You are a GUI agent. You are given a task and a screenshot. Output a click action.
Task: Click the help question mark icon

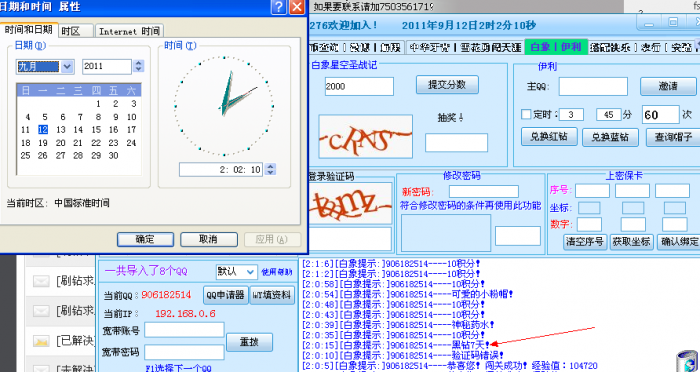[x=279, y=7]
